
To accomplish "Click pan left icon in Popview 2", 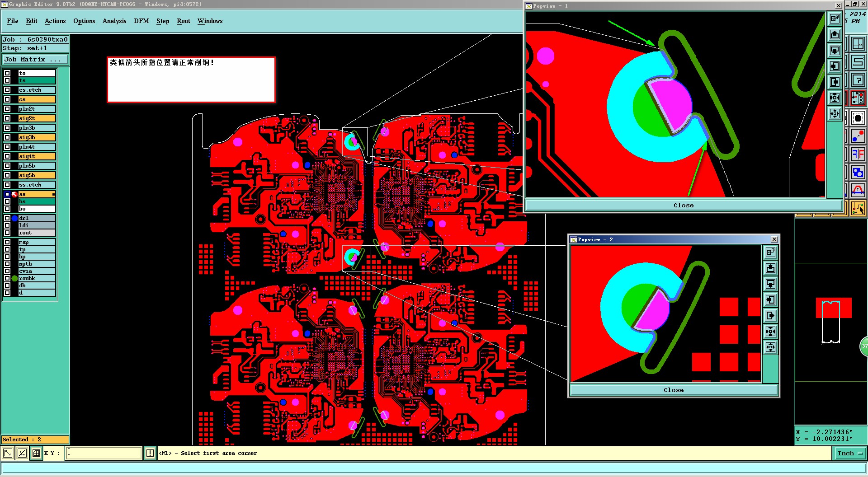I will click(770, 300).
